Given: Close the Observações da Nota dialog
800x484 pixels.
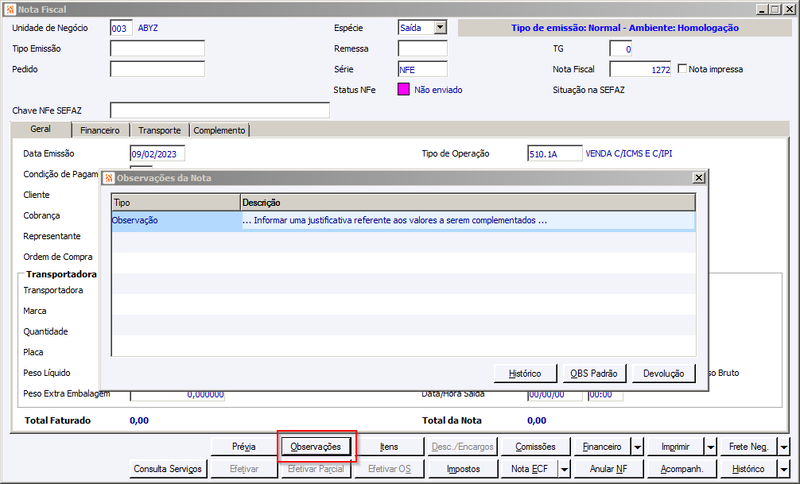Looking at the screenshot, I should point(698,177).
